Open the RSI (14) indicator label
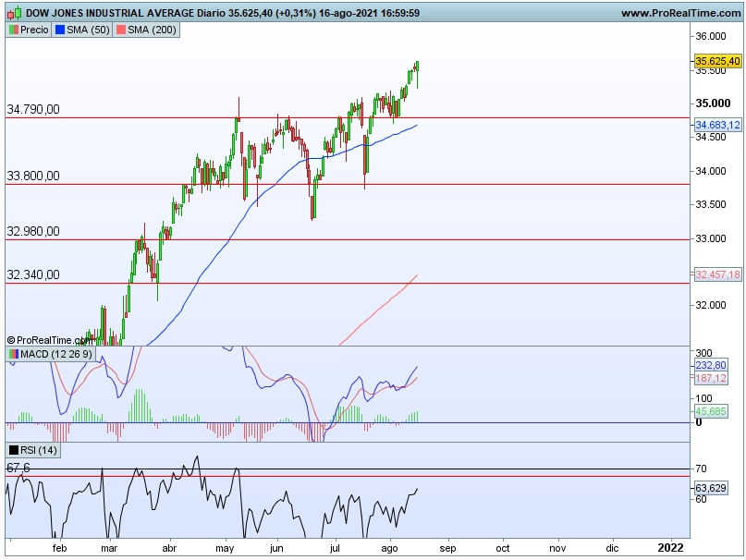Image resolution: width=746 pixels, height=560 pixels. pyautogui.click(x=39, y=450)
